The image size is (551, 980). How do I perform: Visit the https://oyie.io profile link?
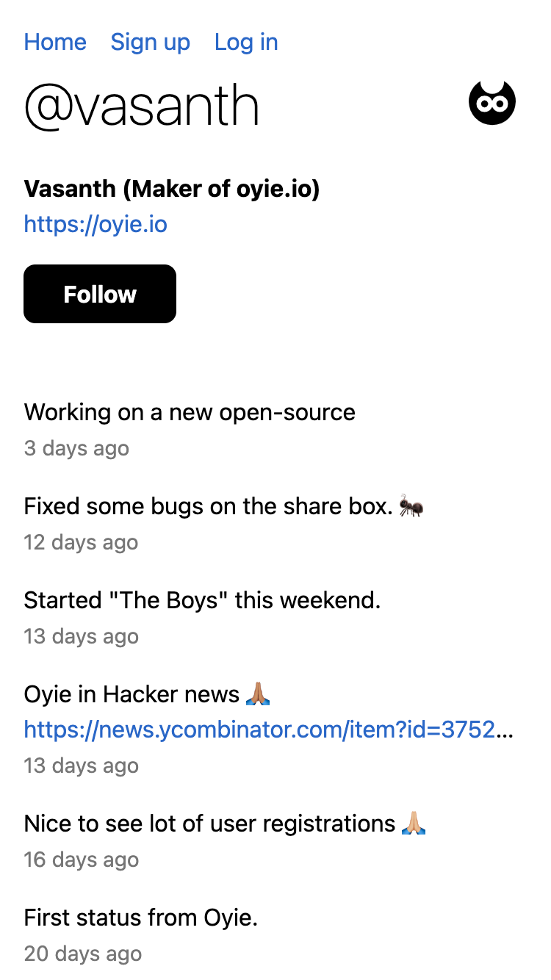coord(96,223)
